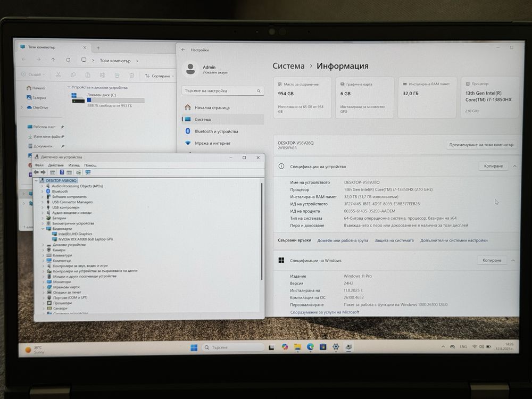
Task: Expand Audio Processing Objects (APOs) node
Action: pos(43,186)
